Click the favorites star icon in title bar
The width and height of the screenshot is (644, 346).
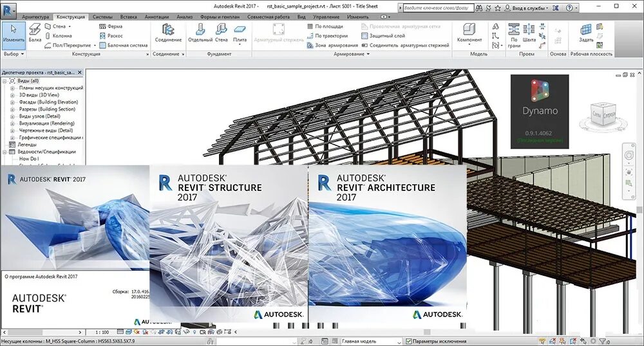[498, 8]
